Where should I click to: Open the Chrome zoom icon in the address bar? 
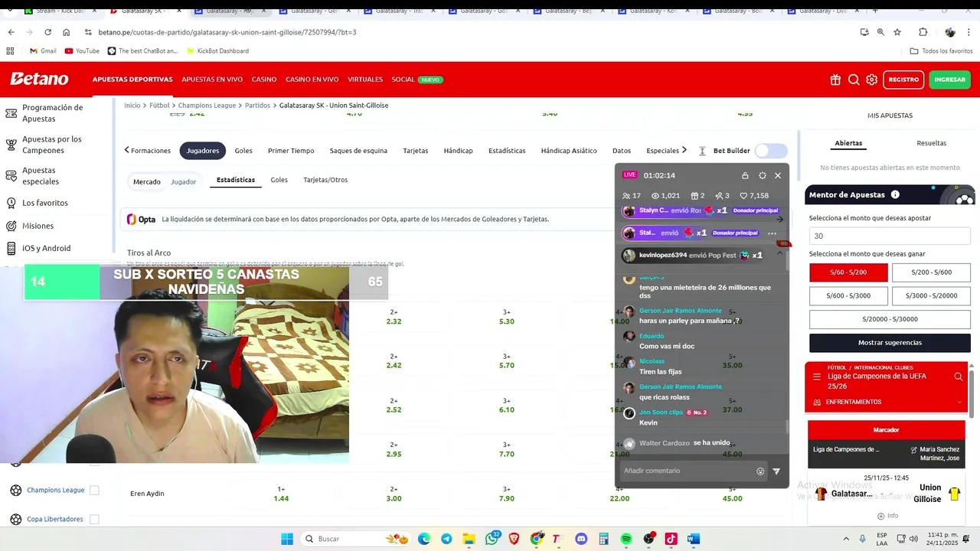(x=880, y=32)
